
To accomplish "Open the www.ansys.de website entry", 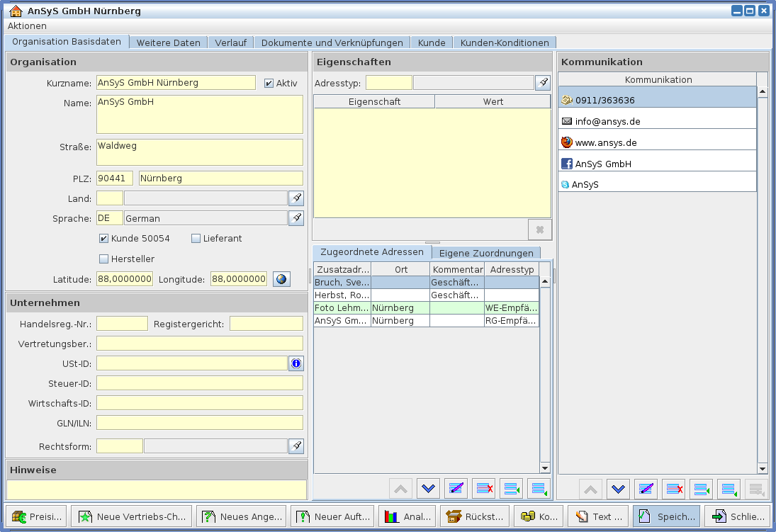I will [x=605, y=142].
